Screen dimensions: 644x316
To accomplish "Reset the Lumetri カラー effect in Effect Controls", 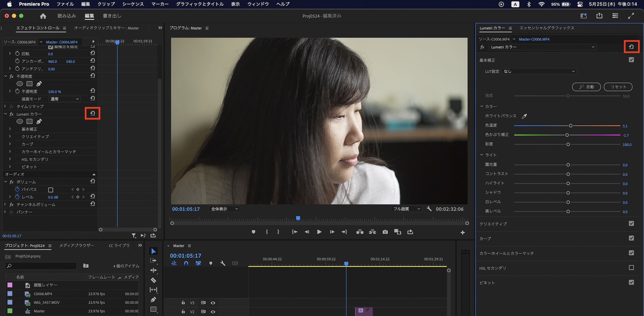I will pyautogui.click(x=92, y=113).
